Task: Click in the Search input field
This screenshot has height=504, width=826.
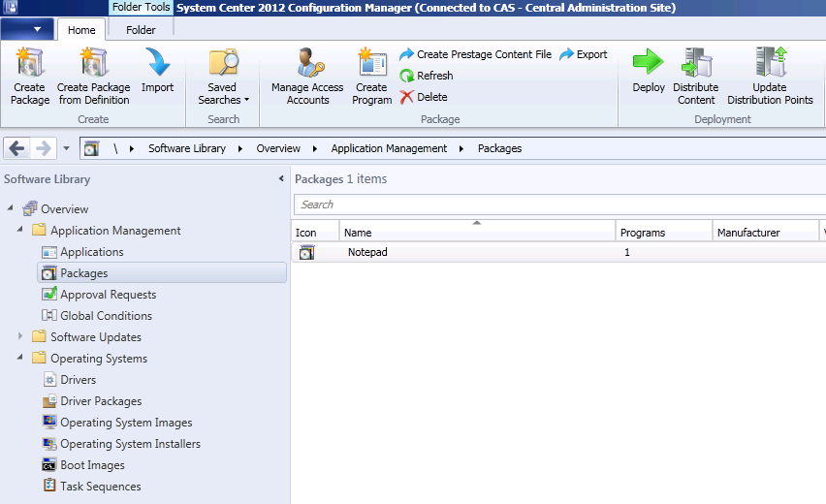Action: (x=557, y=205)
